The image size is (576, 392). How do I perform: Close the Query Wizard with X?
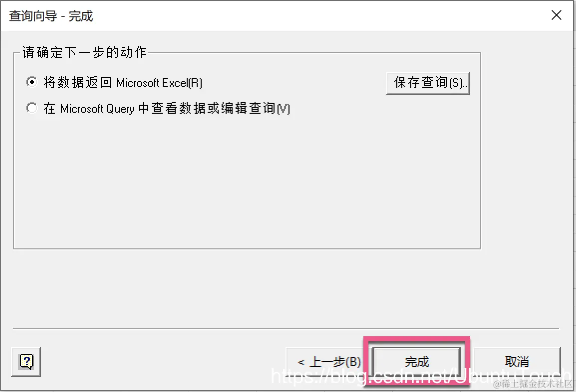(556, 15)
